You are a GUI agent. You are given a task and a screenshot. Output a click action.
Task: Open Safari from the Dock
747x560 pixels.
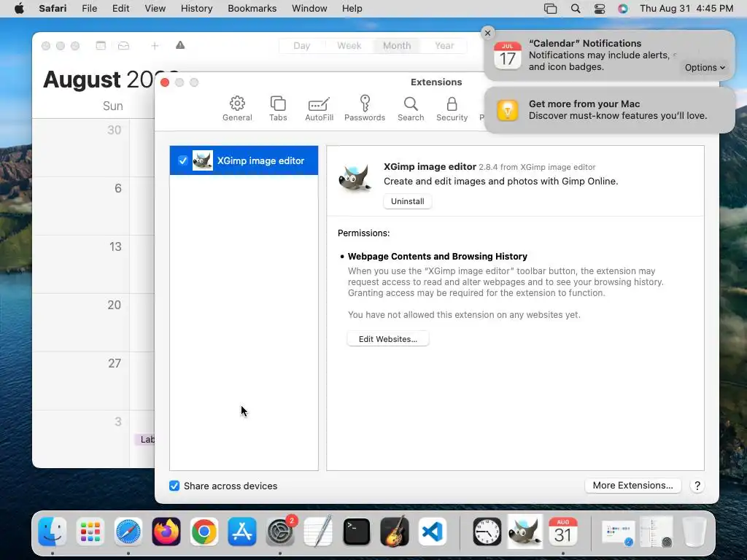pos(128,532)
